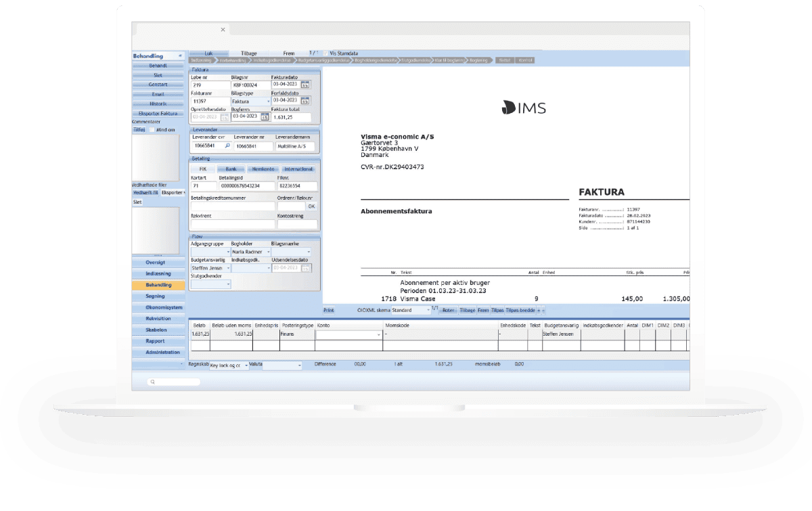Click the Genstart button in the sidebar
Screen dimensions: 812x511
click(157, 84)
